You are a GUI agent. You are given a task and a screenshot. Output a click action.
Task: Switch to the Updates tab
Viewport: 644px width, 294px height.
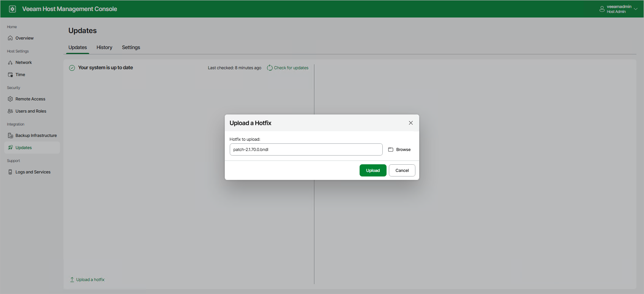[77, 48]
